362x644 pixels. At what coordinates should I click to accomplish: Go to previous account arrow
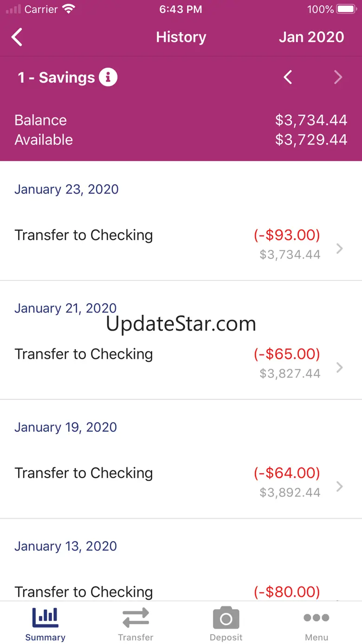tap(288, 78)
